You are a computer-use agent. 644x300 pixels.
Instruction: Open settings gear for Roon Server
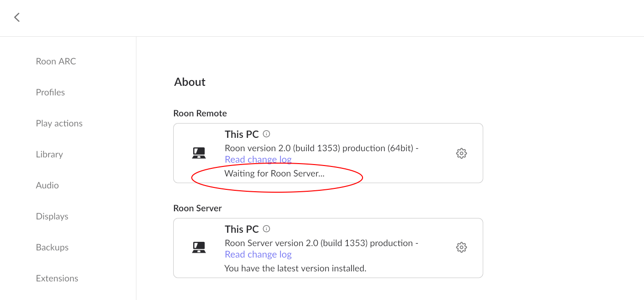461,248
